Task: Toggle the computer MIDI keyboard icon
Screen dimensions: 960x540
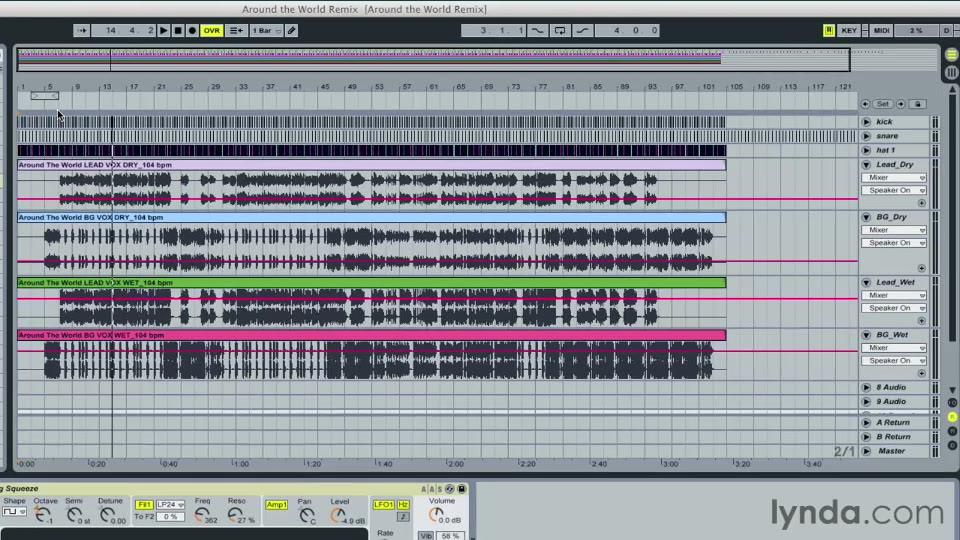Action: pos(828,30)
